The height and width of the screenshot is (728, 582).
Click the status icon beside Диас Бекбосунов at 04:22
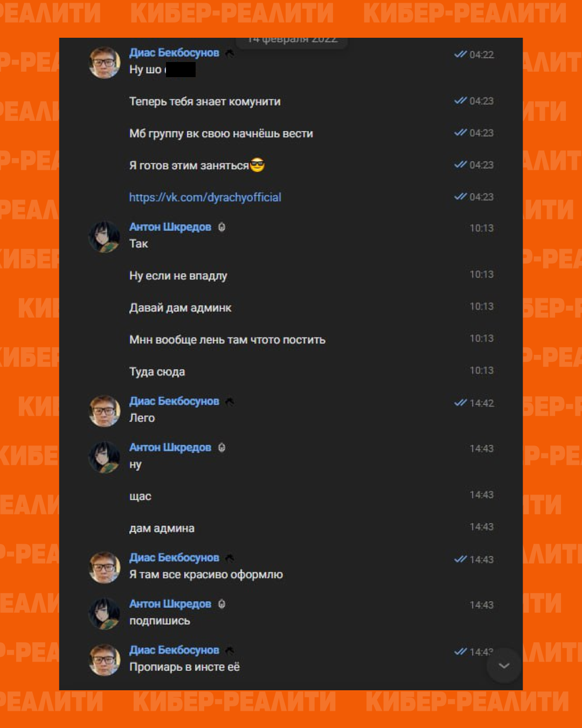230,53
